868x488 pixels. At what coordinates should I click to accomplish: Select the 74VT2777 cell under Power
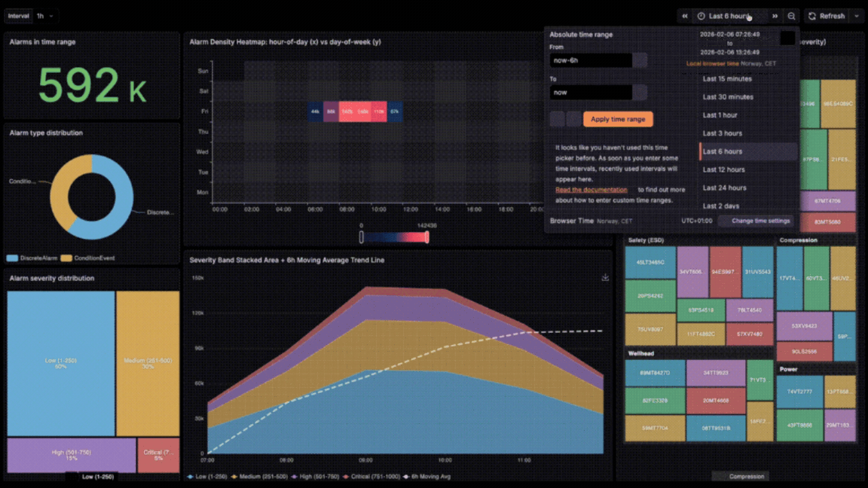[x=800, y=392]
